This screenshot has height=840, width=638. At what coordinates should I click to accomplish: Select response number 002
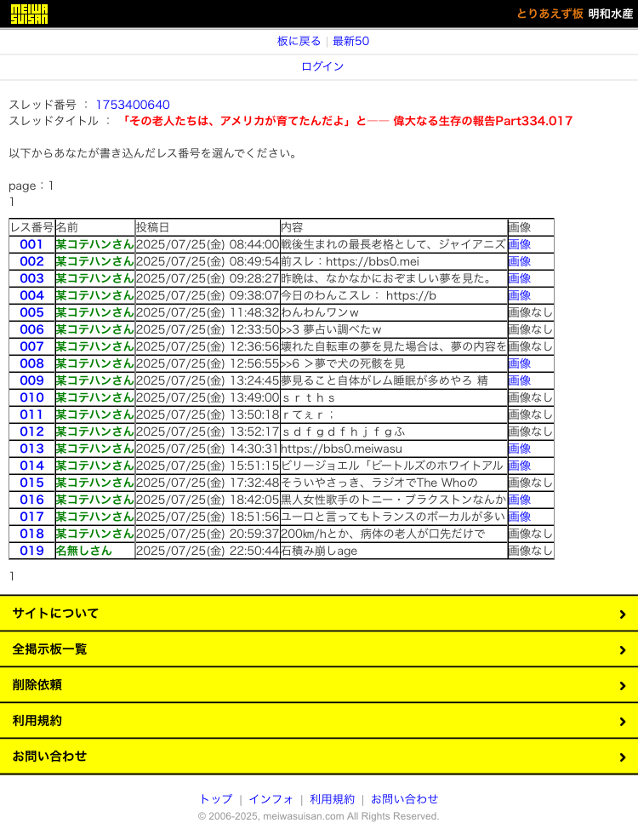(31, 261)
